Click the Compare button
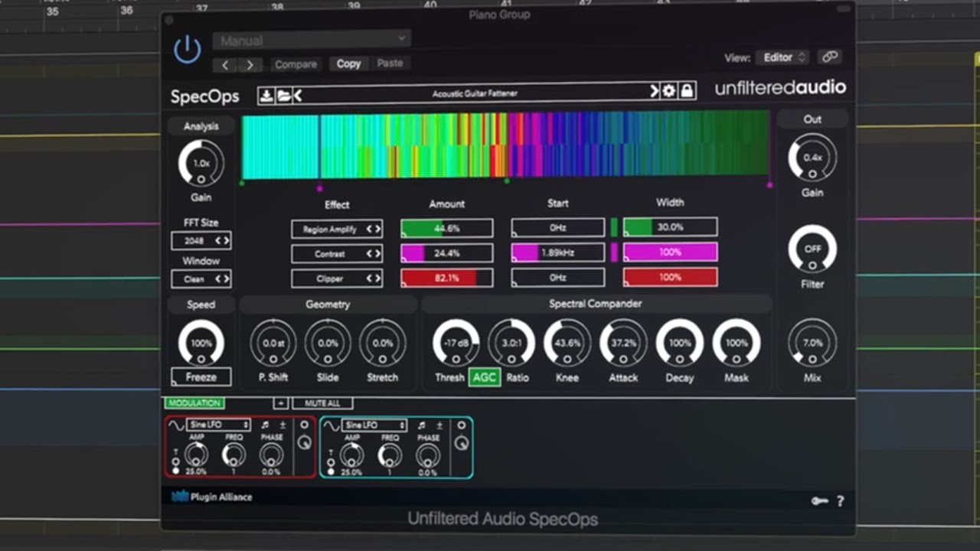The image size is (980, 551). pos(296,64)
